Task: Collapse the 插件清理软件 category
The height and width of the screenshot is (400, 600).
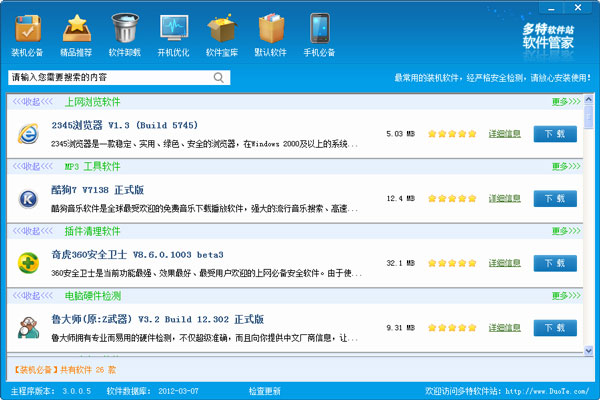Action: [33, 231]
